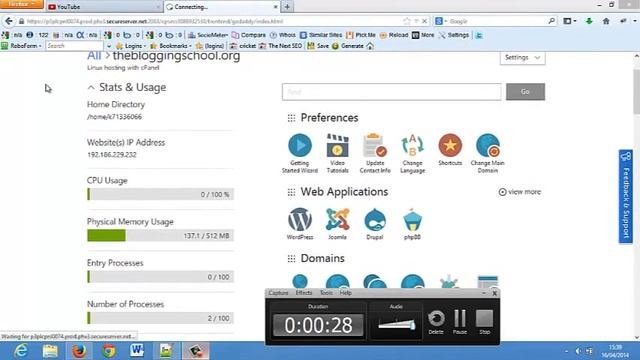Screen dimensions: 640x360
Task: Click the browser address bar
Action: [x=212, y=21]
